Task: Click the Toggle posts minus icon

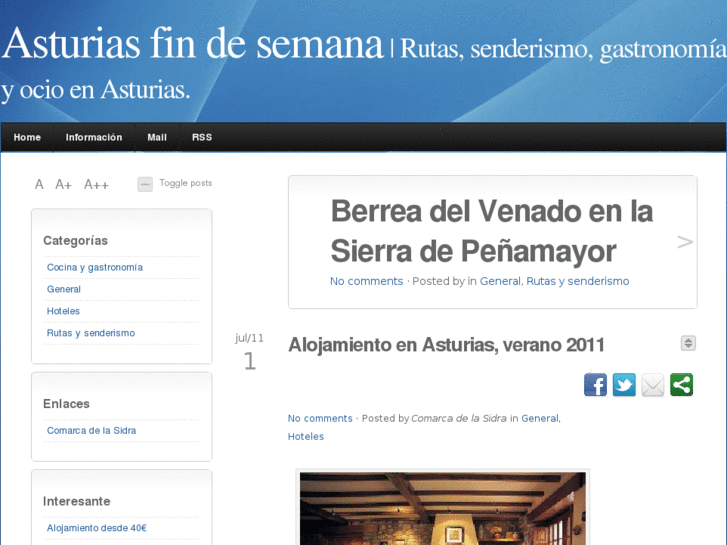Action: (x=145, y=184)
